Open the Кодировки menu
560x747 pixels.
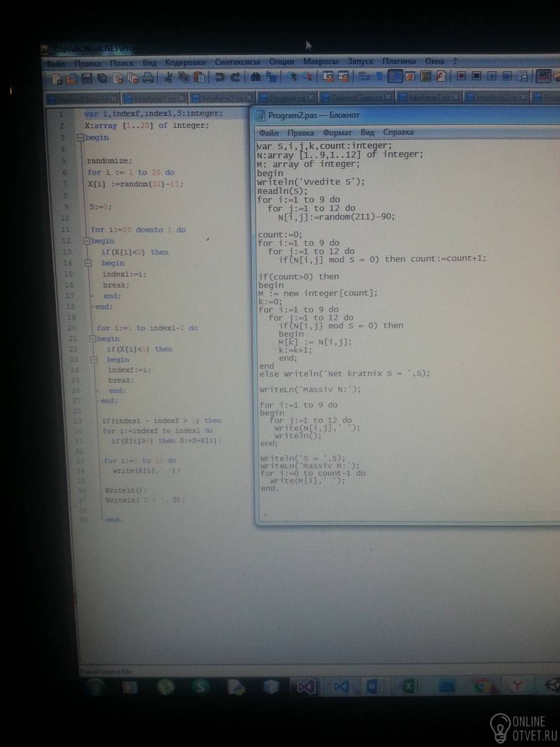(185, 62)
